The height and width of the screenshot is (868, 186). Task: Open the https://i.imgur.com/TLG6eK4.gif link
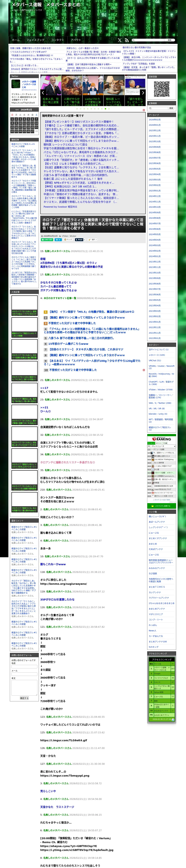point(63,740)
